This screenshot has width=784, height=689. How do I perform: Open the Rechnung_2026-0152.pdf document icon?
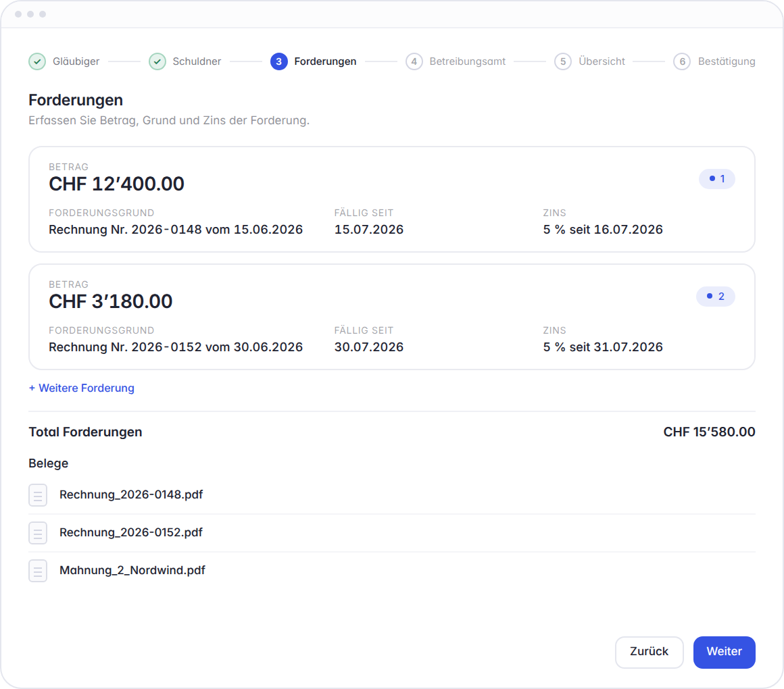(38, 533)
